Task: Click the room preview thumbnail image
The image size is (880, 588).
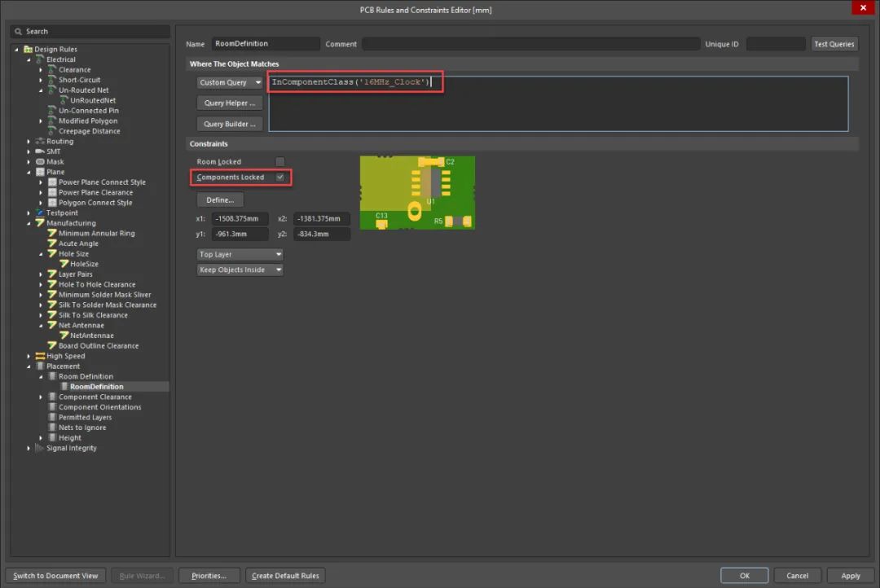Action: (x=417, y=192)
